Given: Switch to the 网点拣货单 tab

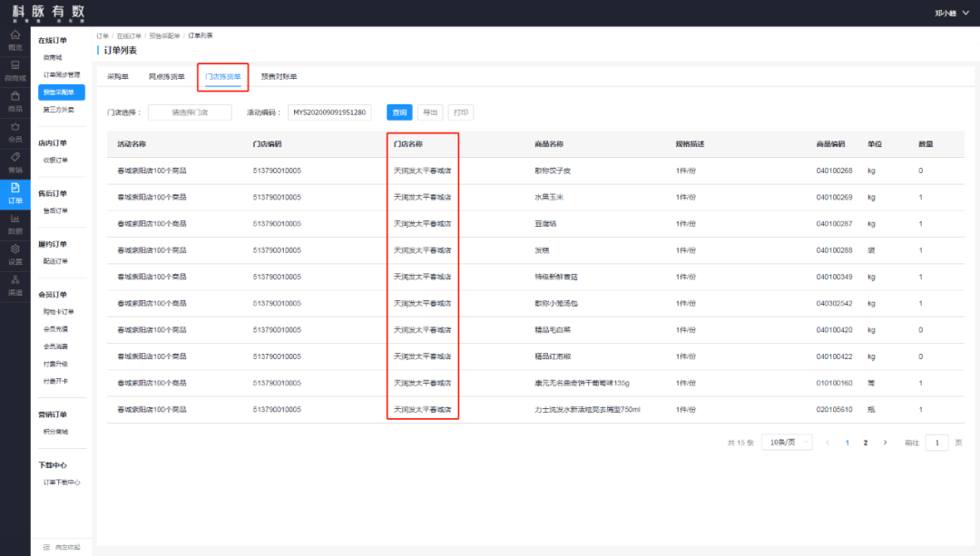Looking at the screenshot, I should click(167, 76).
